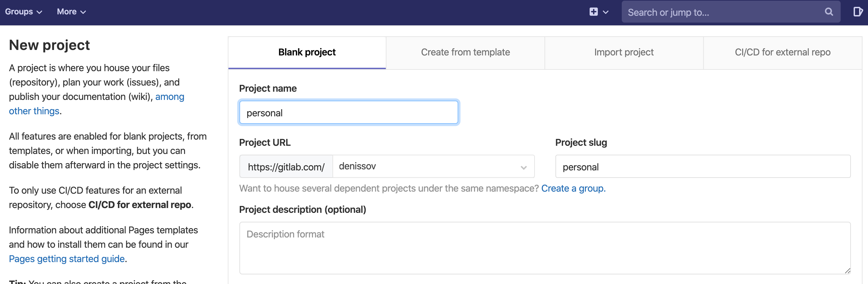Open the Pages getting started guide link
868x284 pixels.
point(67,259)
